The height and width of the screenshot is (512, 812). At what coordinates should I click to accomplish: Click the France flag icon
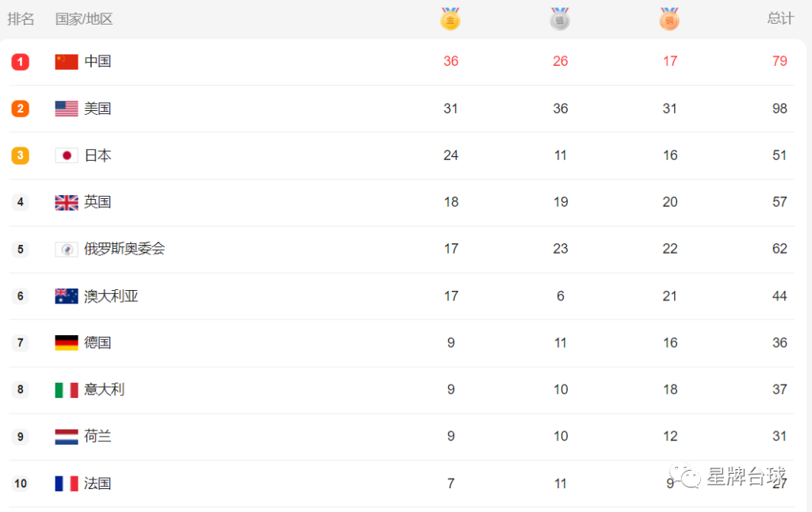(x=67, y=483)
